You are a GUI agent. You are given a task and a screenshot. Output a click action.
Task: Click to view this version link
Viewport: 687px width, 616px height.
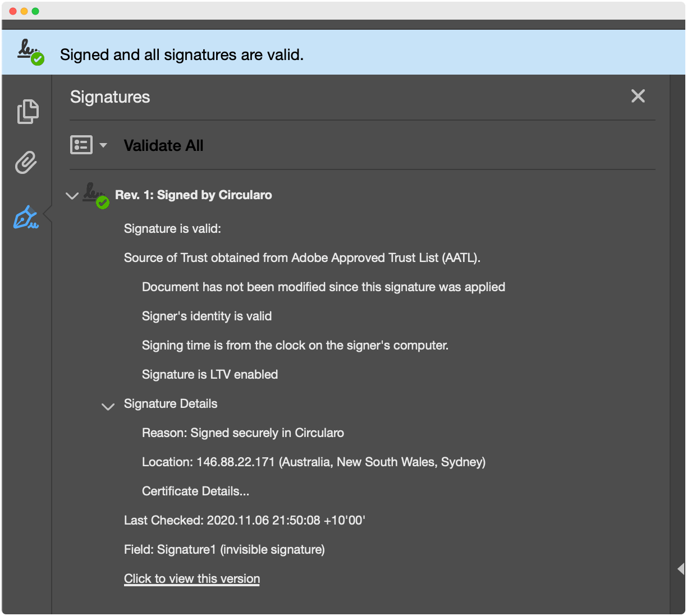[192, 579]
